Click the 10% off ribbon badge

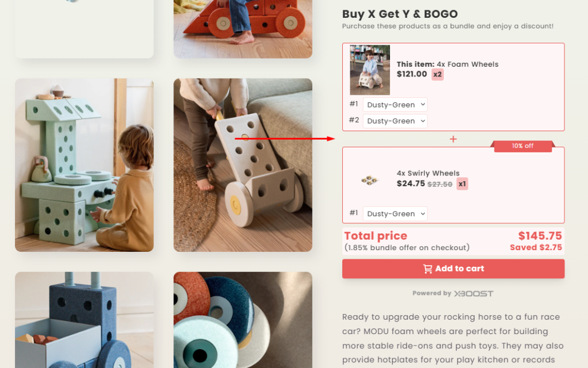tap(523, 146)
